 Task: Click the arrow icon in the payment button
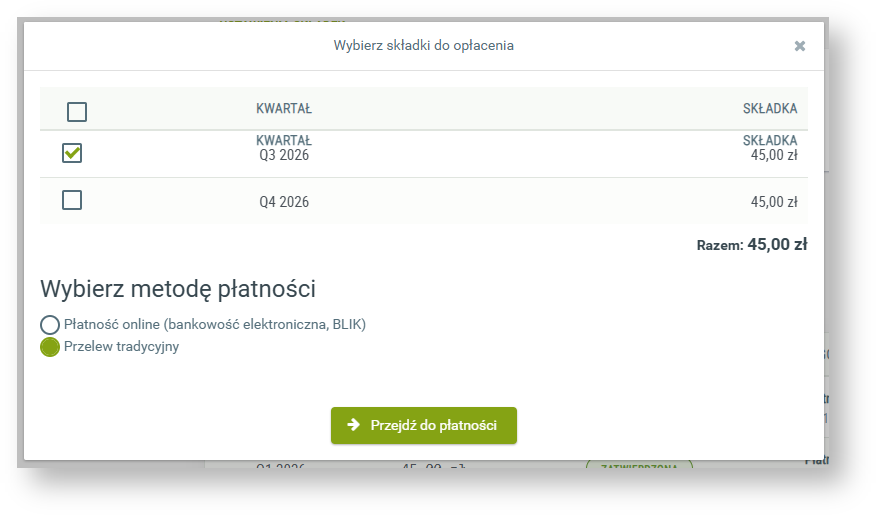pyautogui.click(x=353, y=425)
